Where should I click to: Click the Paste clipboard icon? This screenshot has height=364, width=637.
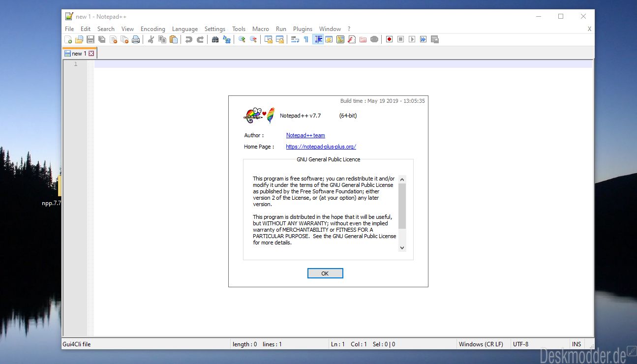[x=174, y=39]
